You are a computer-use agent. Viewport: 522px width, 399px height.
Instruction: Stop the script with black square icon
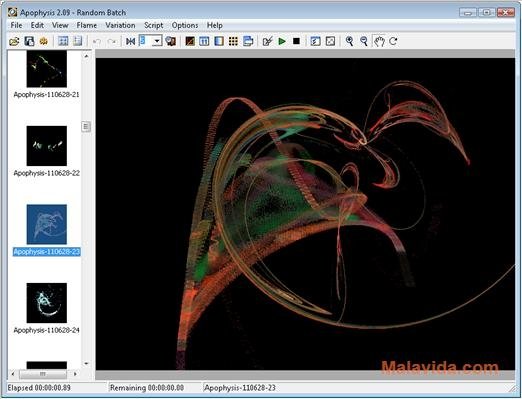(x=296, y=41)
